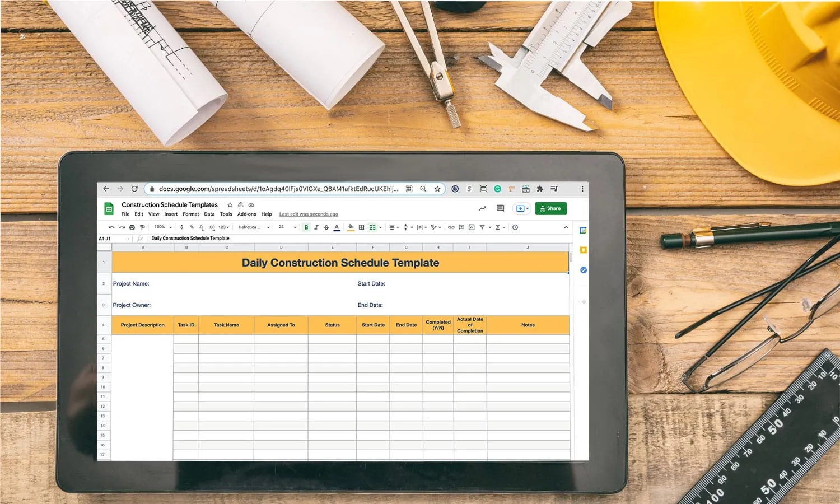Open the 'Last edit was seconds ago' link
Viewport: 840px width, 504px height.
pos(309,214)
